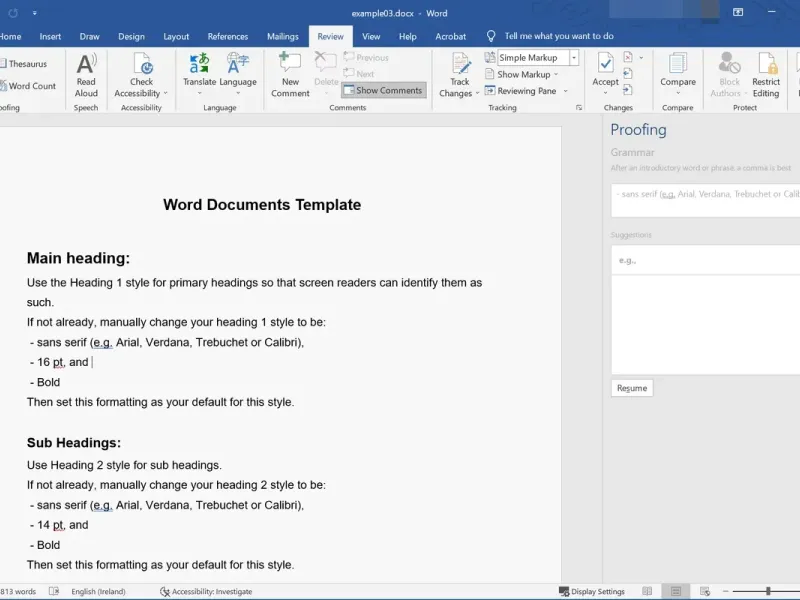Click the Block Authors icon
The image size is (800, 600).
[x=729, y=64]
